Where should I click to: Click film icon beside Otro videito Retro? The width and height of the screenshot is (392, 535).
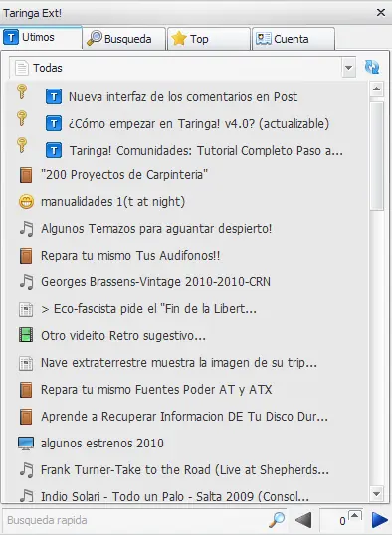[26, 335]
